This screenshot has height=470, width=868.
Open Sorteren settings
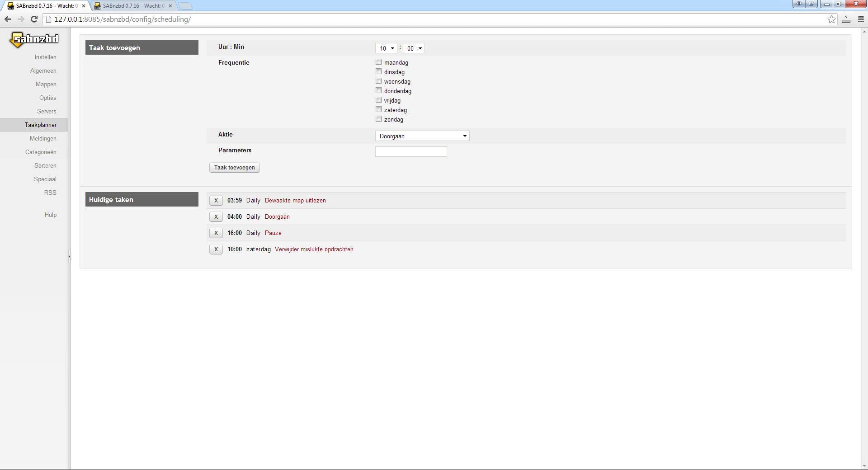click(46, 165)
